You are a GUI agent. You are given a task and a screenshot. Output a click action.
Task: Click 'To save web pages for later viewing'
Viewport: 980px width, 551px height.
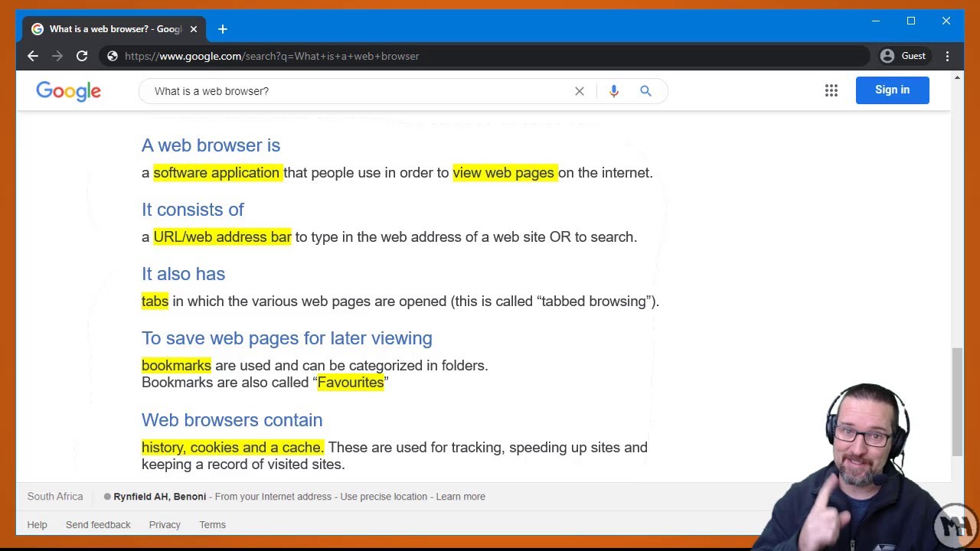287,338
